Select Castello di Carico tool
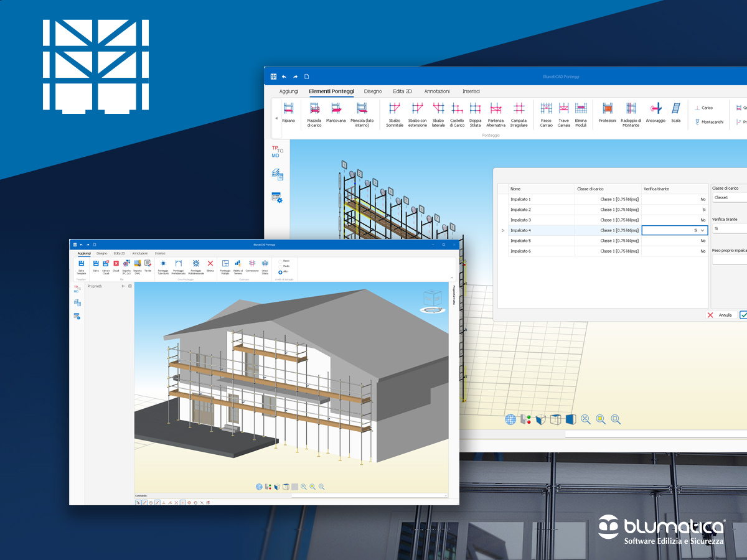This screenshot has height=560, width=747. point(457,115)
